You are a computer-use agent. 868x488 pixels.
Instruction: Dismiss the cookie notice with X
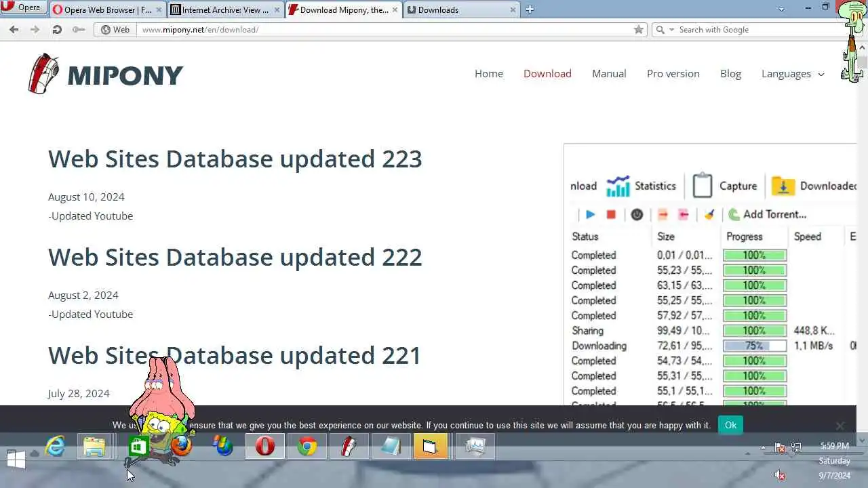click(x=840, y=426)
